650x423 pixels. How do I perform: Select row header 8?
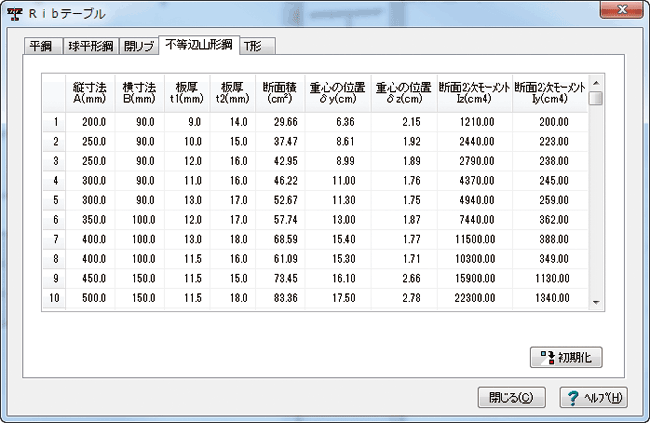[54, 259]
